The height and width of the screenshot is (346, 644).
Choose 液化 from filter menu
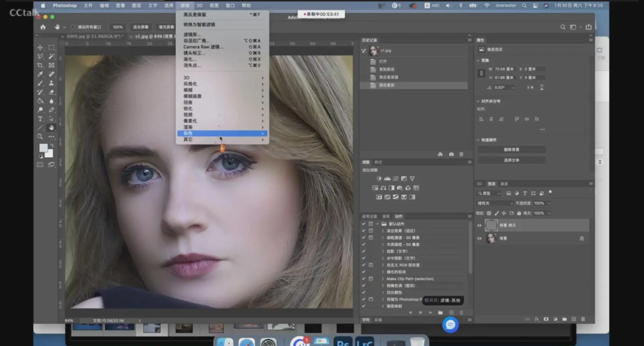click(x=222, y=59)
